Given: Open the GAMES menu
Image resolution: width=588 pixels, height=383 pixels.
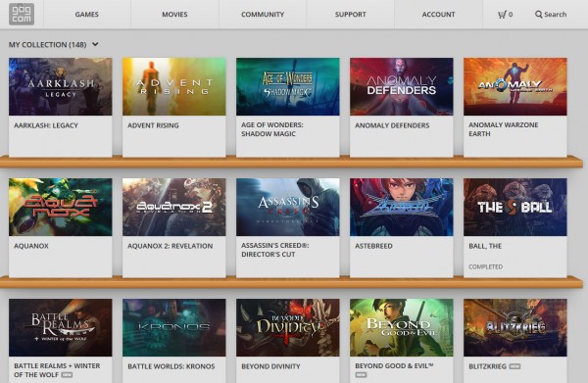Looking at the screenshot, I should point(86,15).
